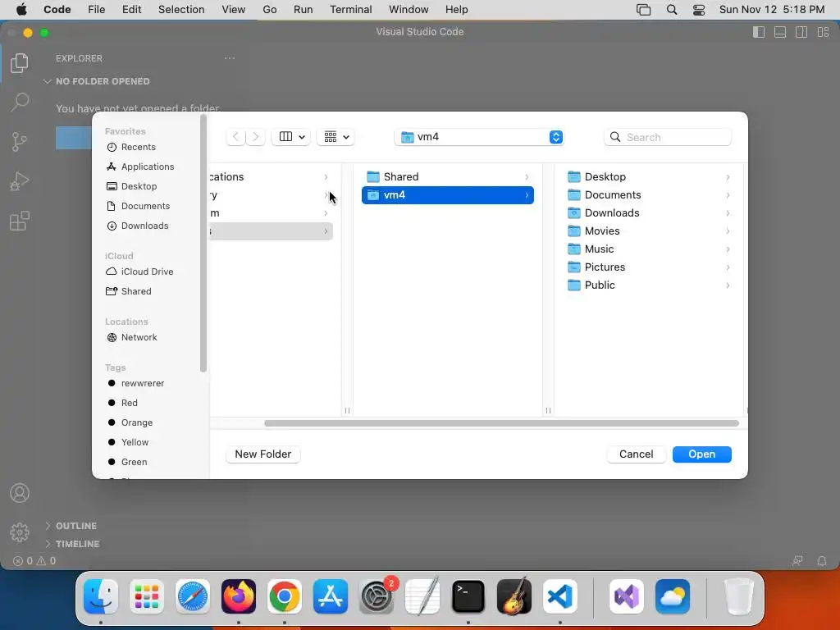The width and height of the screenshot is (840, 630).
Task: Open the Run menu
Action: pos(304,10)
